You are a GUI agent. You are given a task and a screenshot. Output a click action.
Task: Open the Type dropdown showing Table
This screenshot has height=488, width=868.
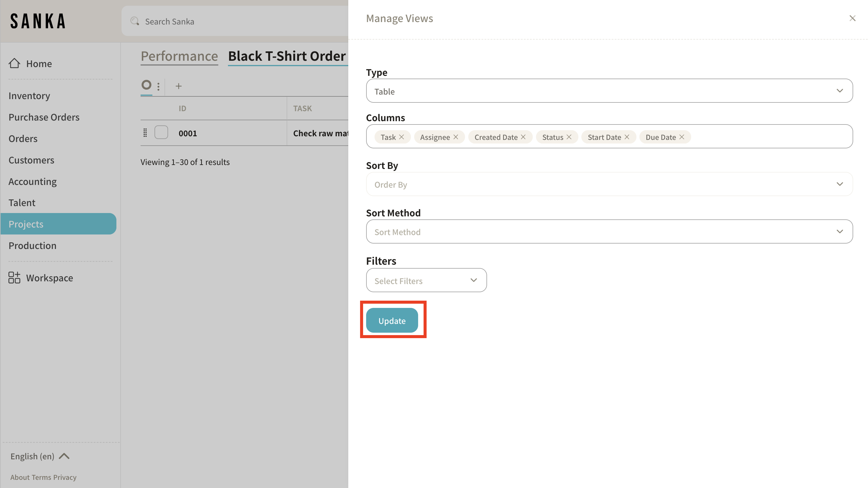tap(609, 91)
